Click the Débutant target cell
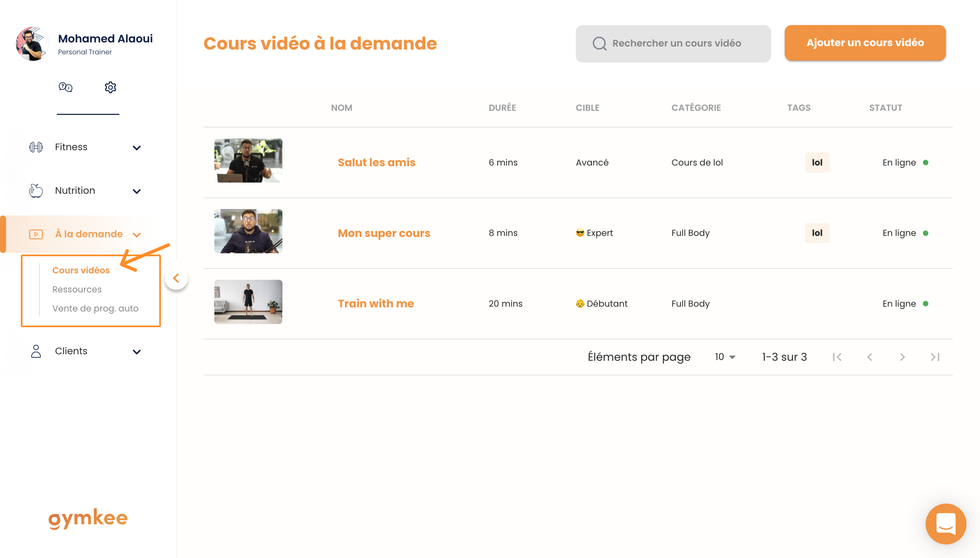This screenshot has height=558, width=980. click(x=601, y=304)
